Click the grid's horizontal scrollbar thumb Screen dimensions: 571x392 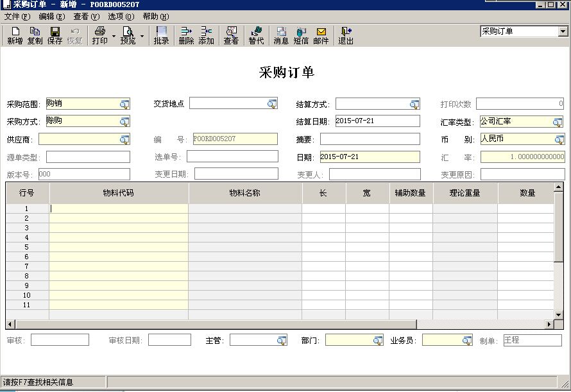[216, 324]
